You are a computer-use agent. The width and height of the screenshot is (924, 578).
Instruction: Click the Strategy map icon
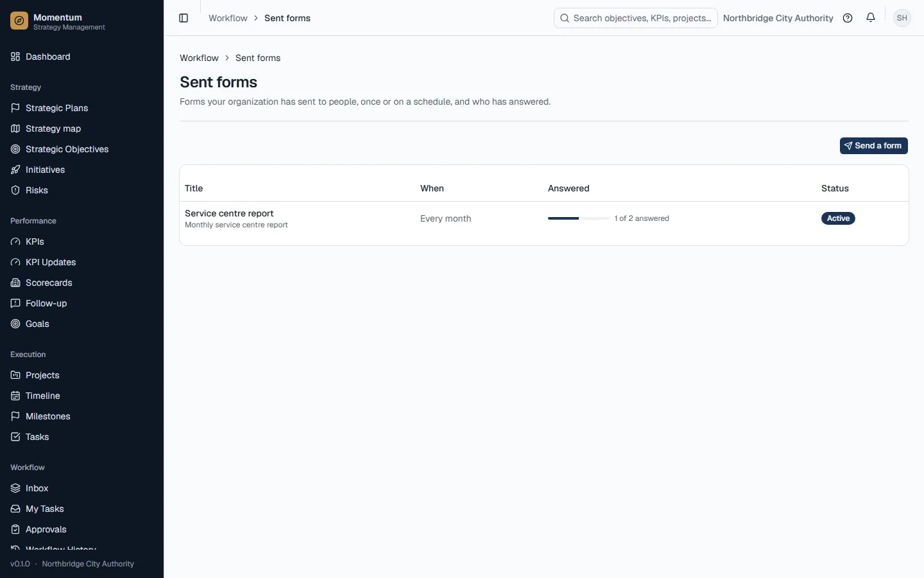coord(15,128)
